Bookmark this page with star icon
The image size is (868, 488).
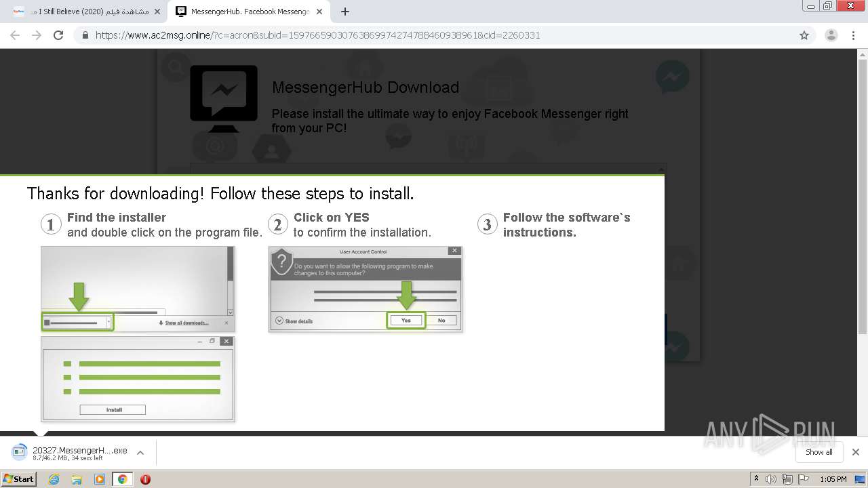click(x=804, y=35)
